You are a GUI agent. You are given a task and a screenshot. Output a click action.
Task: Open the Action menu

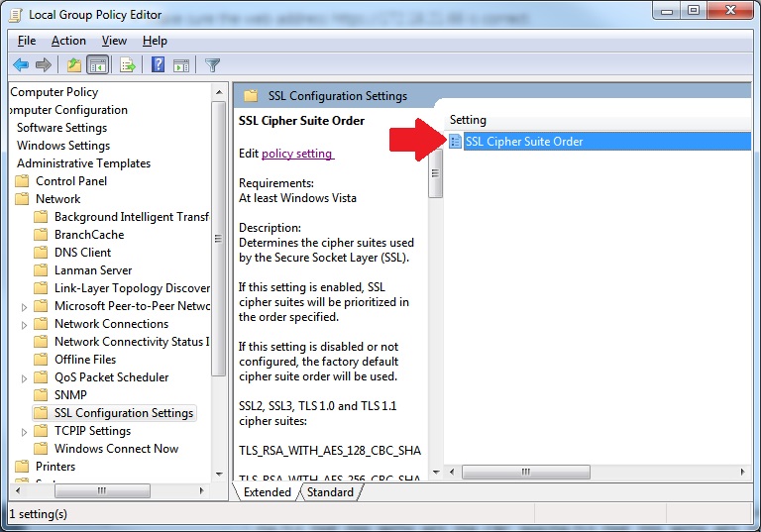(68, 41)
